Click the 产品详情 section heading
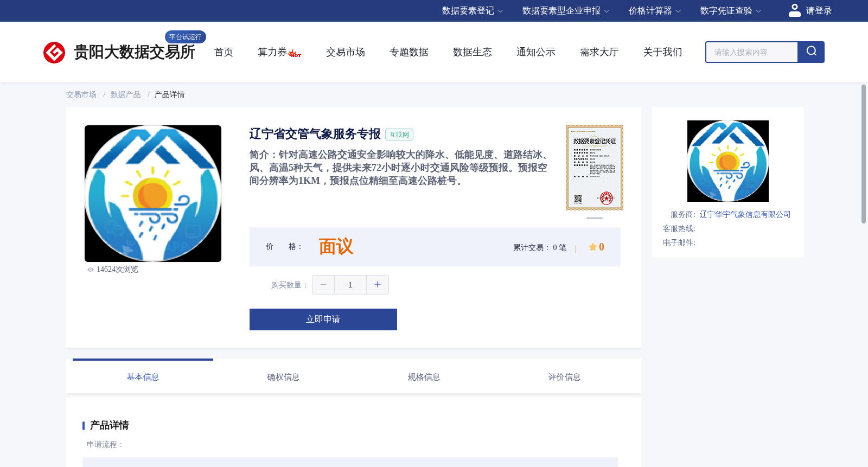This screenshot has height=467, width=868. (x=110, y=425)
